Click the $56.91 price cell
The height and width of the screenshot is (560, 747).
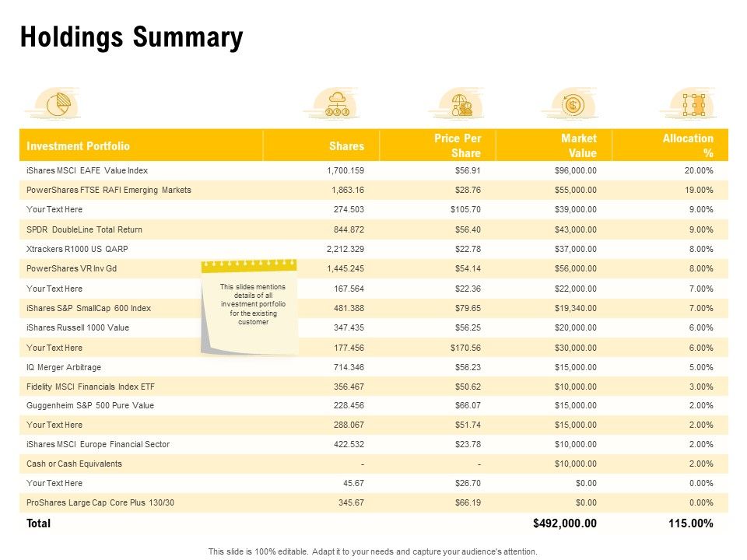point(468,170)
